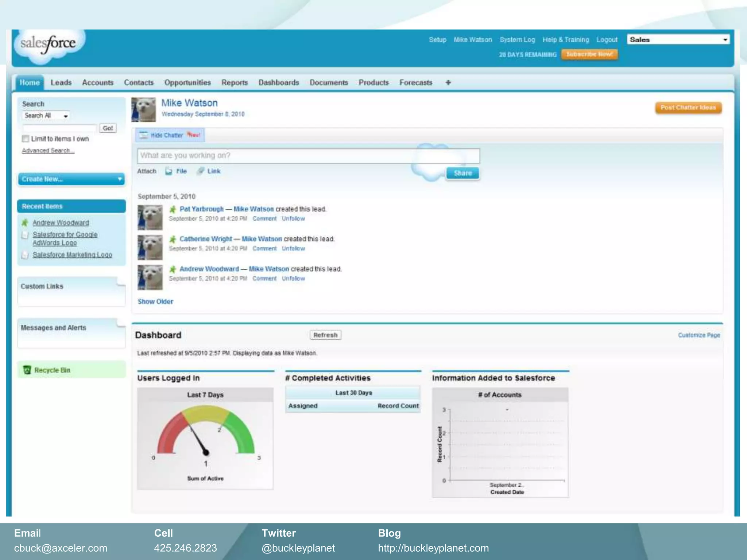Click the Salesforce cloud logo
This screenshot has width=747, height=560.
pyautogui.click(x=48, y=44)
